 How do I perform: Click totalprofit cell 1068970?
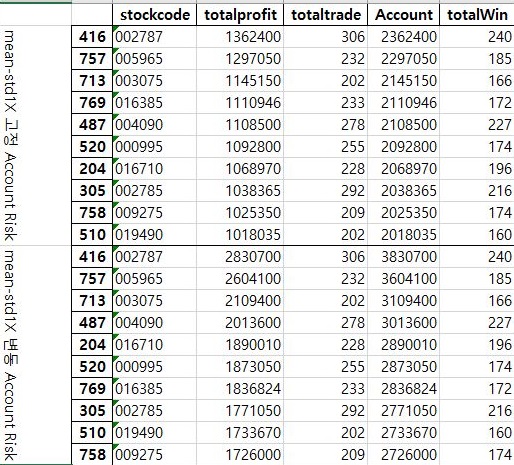pos(240,169)
